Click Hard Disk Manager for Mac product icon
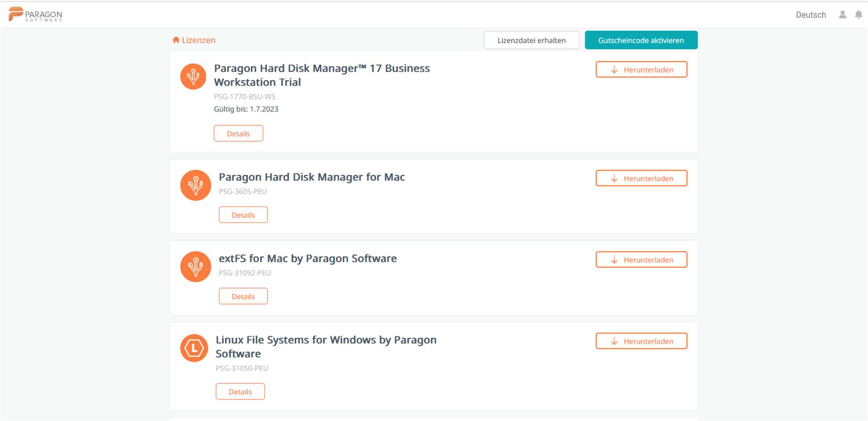The image size is (868, 421). pyautogui.click(x=195, y=185)
